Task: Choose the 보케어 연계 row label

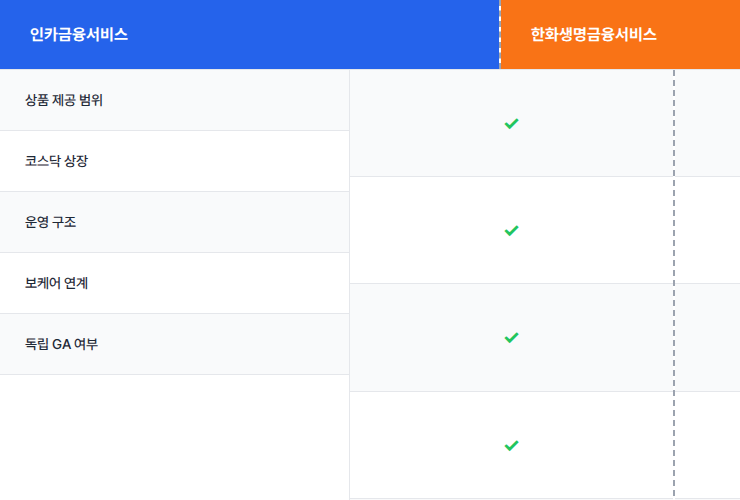Action: point(57,283)
